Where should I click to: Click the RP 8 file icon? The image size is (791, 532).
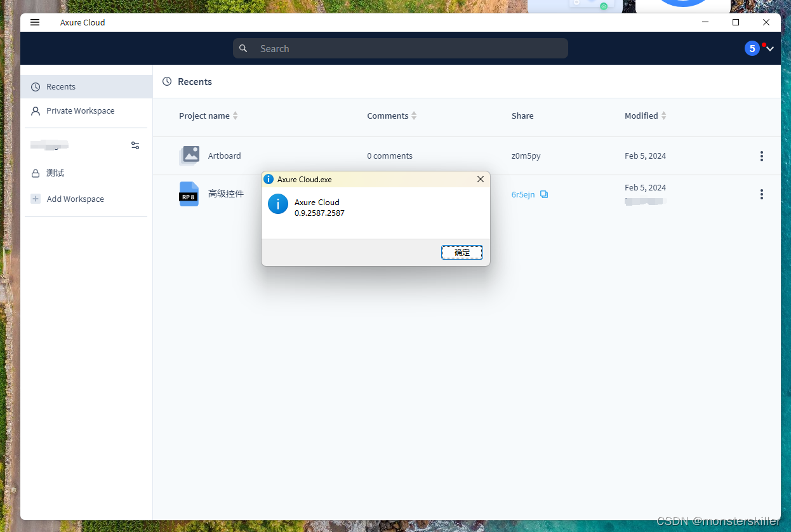pyautogui.click(x=189, y=194)
